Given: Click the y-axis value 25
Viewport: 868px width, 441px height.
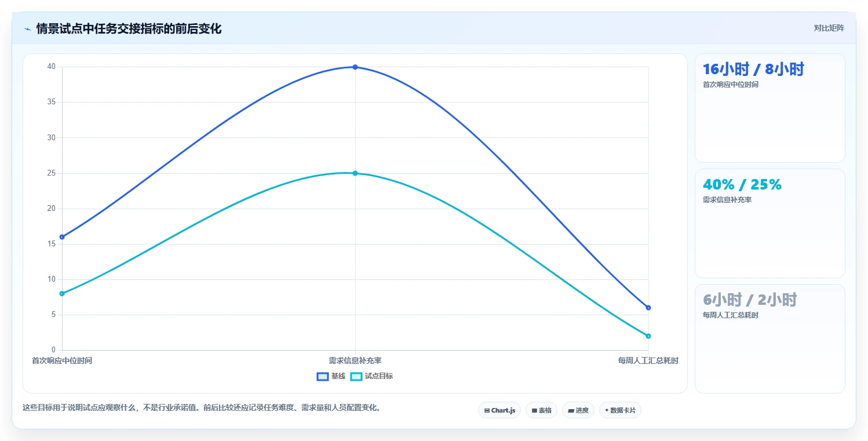Looking at the screenshot, I should click(x=52, y=173).
